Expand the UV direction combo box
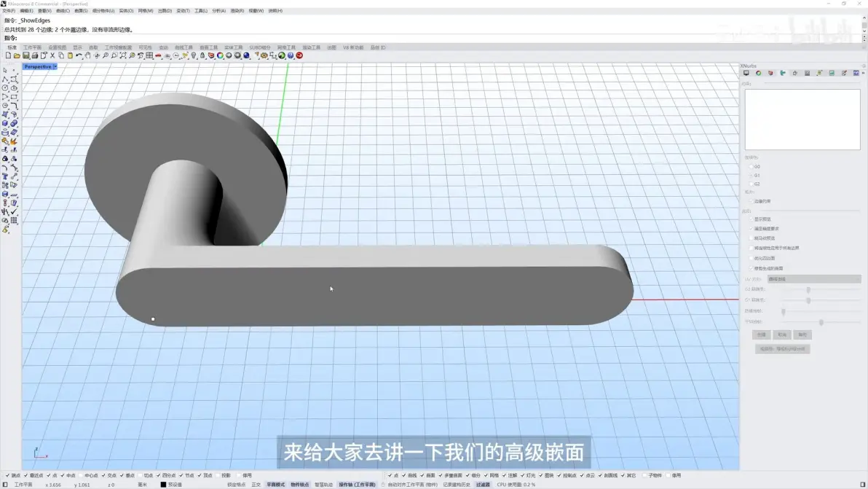 click(814, 279)
